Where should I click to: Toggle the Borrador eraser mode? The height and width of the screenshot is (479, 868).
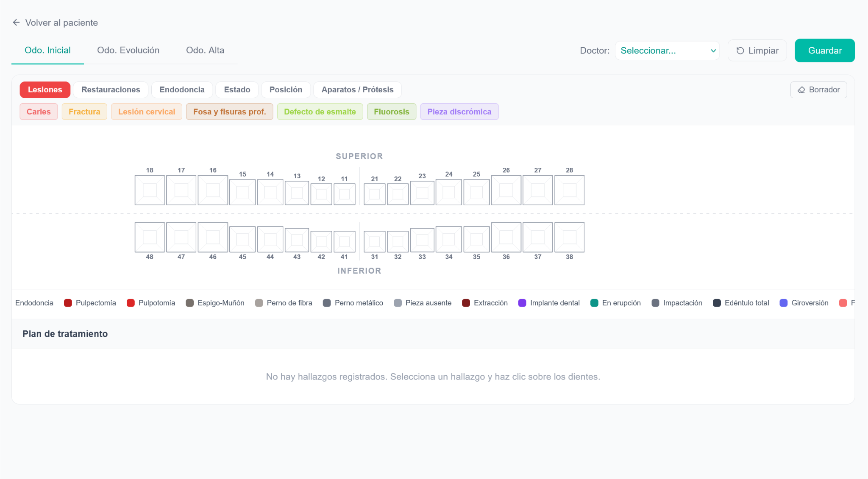pos(818,90)
